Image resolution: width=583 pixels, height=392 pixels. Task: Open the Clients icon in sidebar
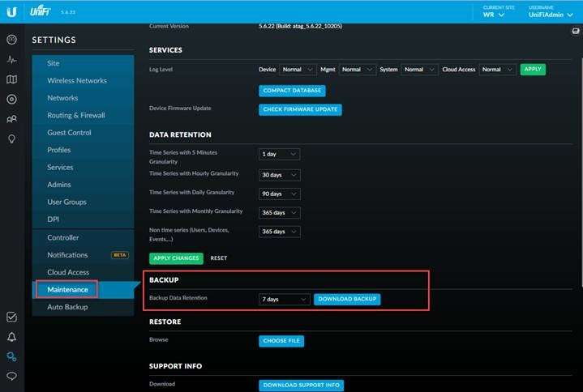click(11, 119)
